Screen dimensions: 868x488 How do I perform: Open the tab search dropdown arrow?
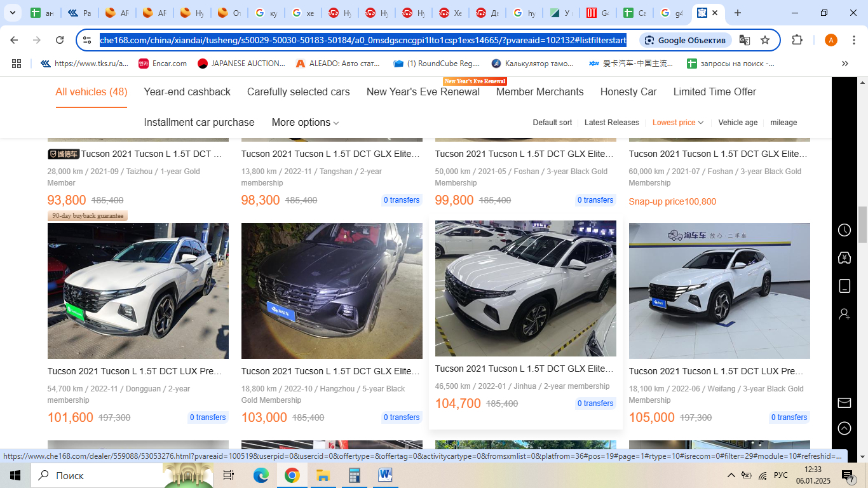click(12, 13)
